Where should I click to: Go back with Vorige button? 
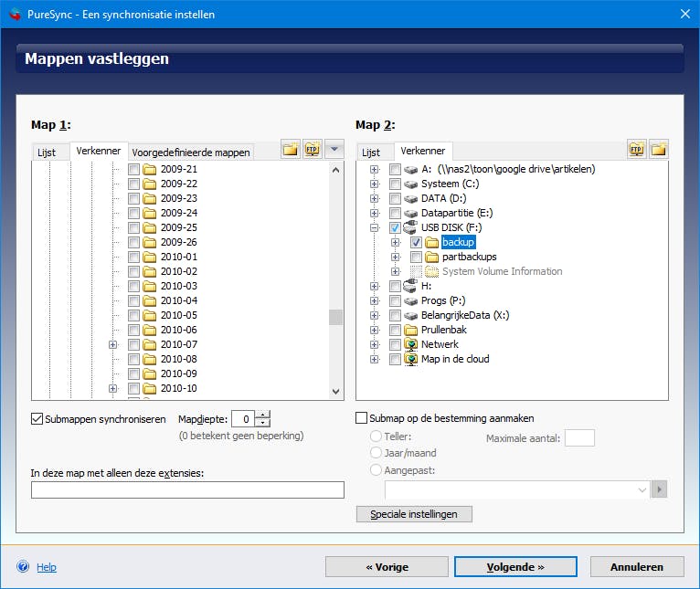[x=387, y=567]
